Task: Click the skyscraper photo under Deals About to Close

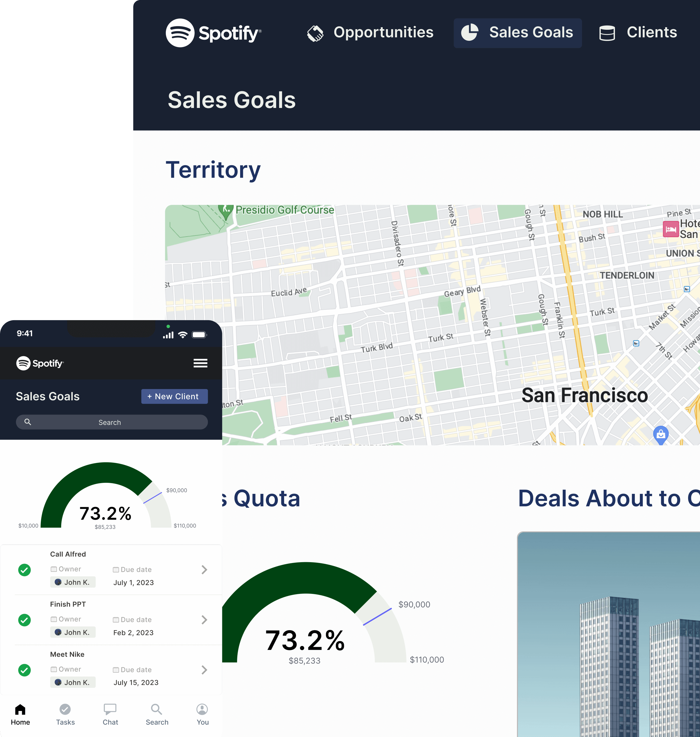Action: point(609,634)
